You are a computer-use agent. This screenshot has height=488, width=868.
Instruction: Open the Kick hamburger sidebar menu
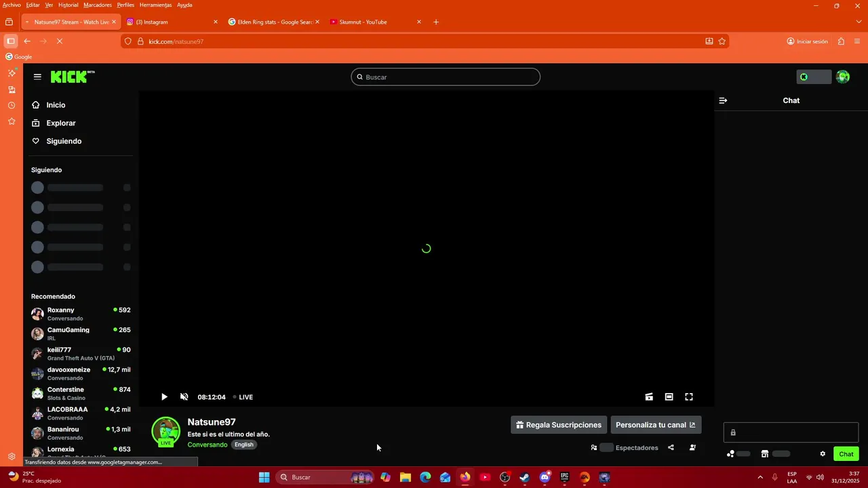[x=37, y=77]
